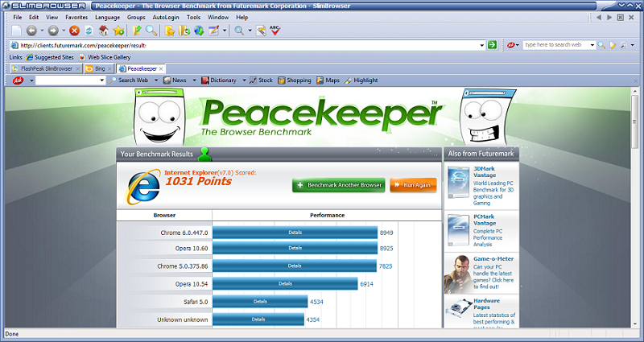
Task: Click Details on the Chrome 6.0.447.0 bar
Action: point(295,233)
